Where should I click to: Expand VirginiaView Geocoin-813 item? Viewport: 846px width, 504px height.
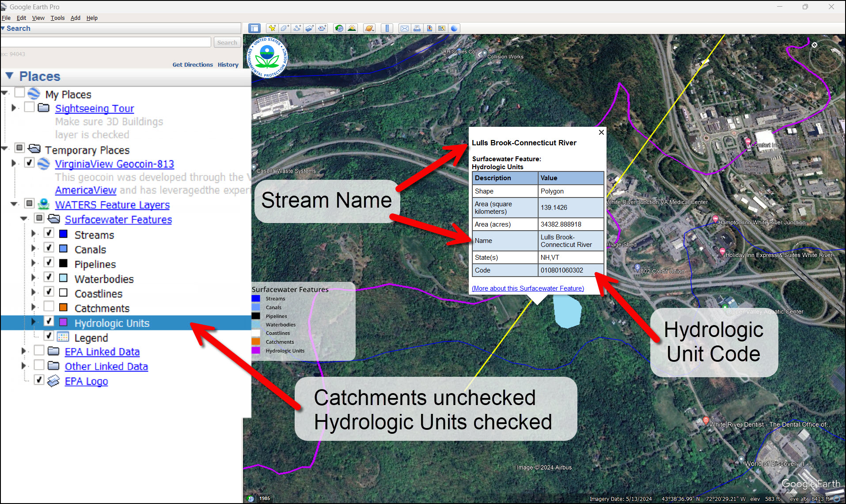pos(14,163)
